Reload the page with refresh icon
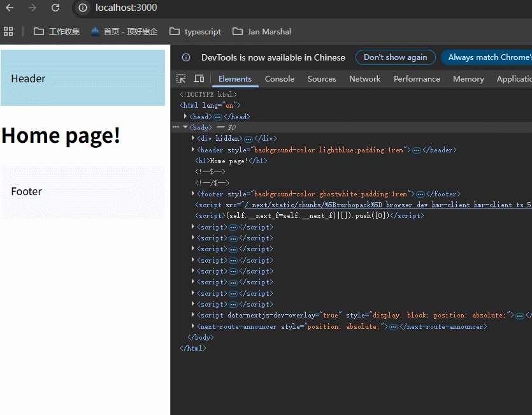Image resolution: width=532 pixels, height=415 pixels. (x=55, y=8)
